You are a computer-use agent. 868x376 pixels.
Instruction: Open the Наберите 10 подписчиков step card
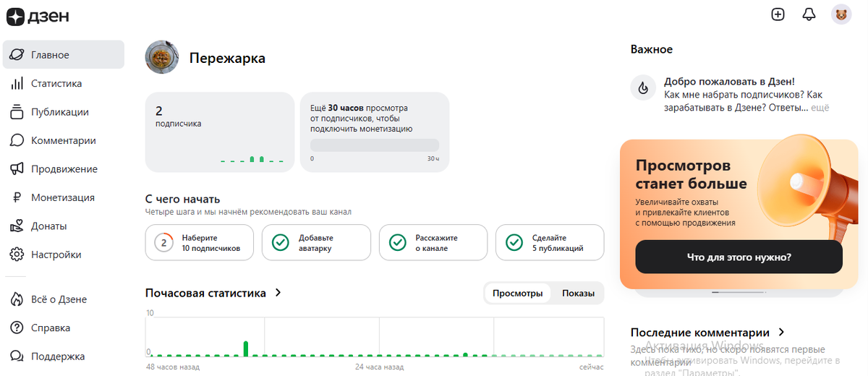200,242
